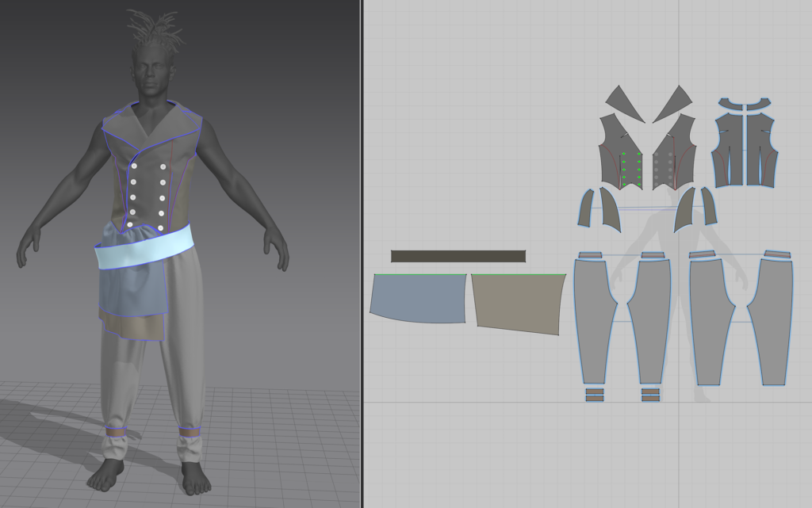The width and height of the screenshot is (812, 508).
Task: Select the leftmost pant leg pattern piece
Action: pyautogui.click(x=594, y=321)
